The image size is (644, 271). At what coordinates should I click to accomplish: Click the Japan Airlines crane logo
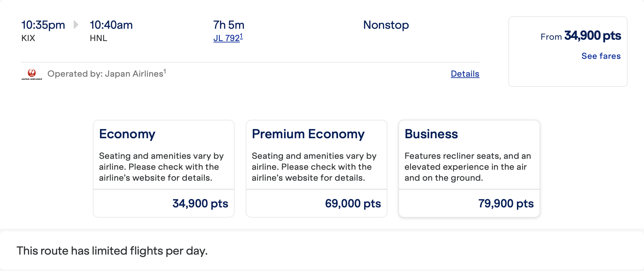32,74
